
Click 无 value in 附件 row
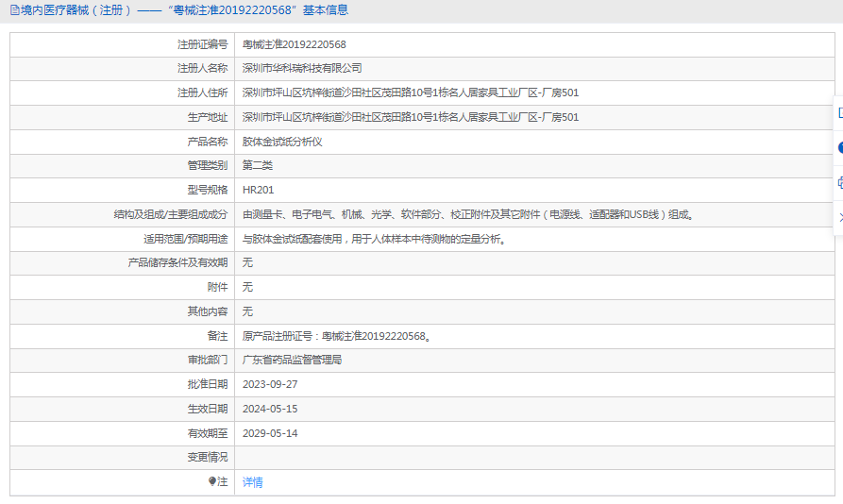(x=247, y=287)
